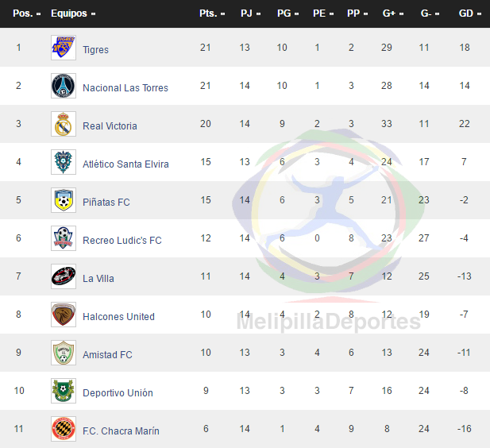Image resolution: width=490 pixels, height=448 pixels.
Task: Click the Tigres team logo
Action: 64,48
